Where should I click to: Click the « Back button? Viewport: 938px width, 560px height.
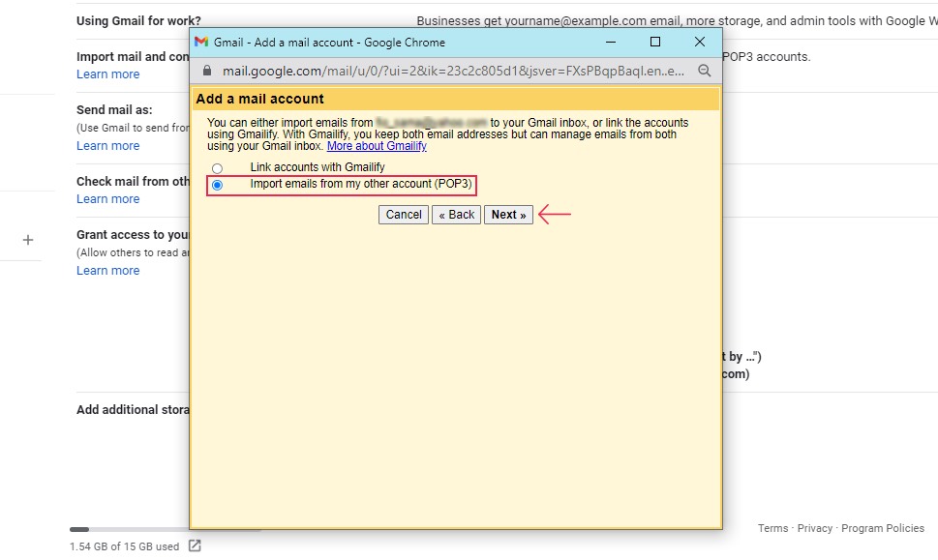tap(457, 215)
